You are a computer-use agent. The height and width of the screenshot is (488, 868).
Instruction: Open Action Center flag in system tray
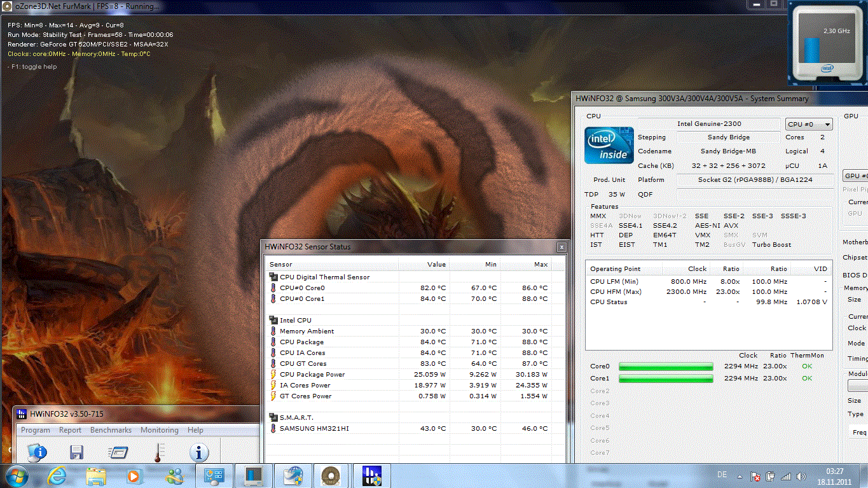point(755,476)
